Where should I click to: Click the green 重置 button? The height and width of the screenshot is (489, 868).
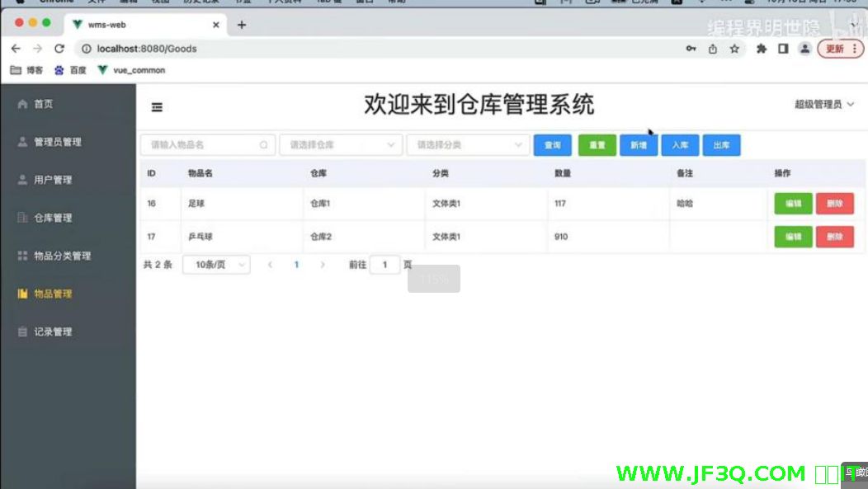click(x=597, y=145)
